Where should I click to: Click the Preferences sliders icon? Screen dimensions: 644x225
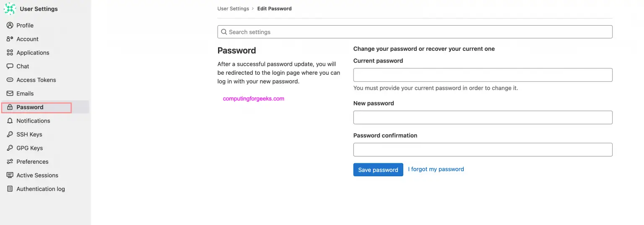click(10, 162)
